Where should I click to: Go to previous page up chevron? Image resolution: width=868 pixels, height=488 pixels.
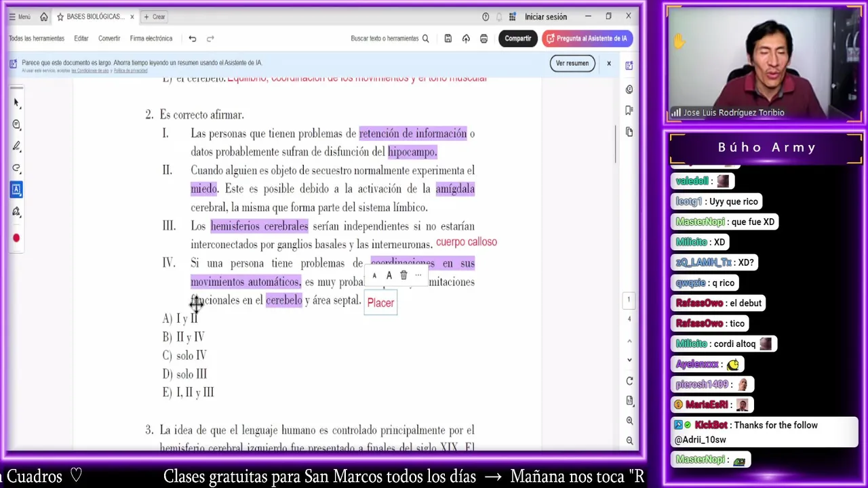(x=629, y=341)
